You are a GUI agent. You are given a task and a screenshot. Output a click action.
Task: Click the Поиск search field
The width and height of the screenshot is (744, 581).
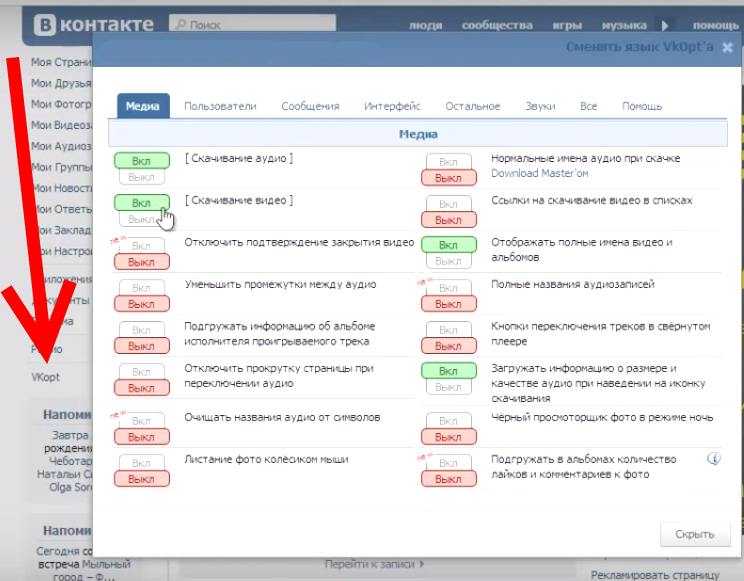pos(252,23)
